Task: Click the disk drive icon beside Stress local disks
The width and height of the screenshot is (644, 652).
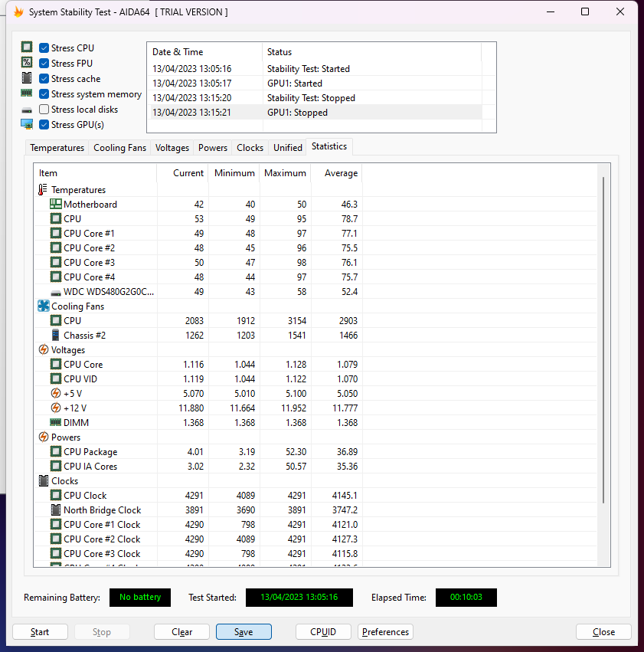Action: 27,110
